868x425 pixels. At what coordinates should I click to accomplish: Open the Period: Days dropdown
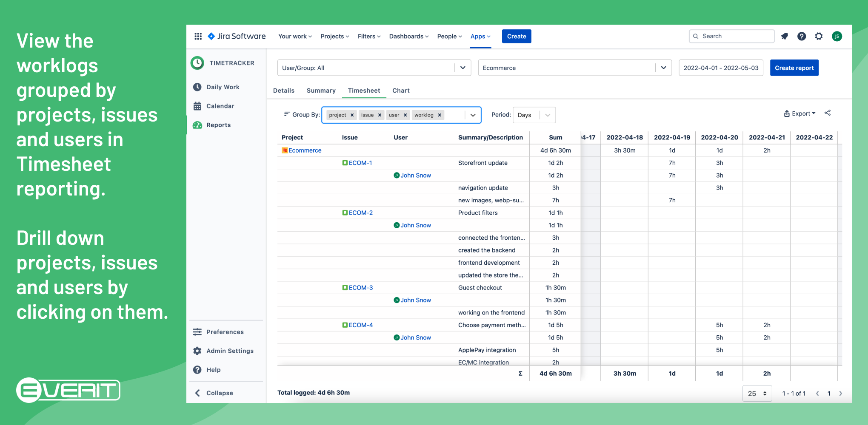point(547,115)
